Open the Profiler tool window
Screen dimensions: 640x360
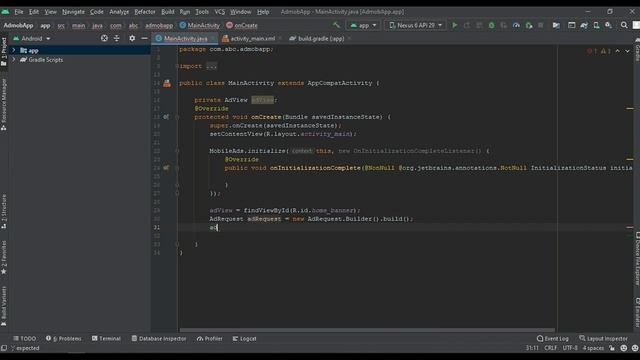pyautogui.click(x=209, y=338)
